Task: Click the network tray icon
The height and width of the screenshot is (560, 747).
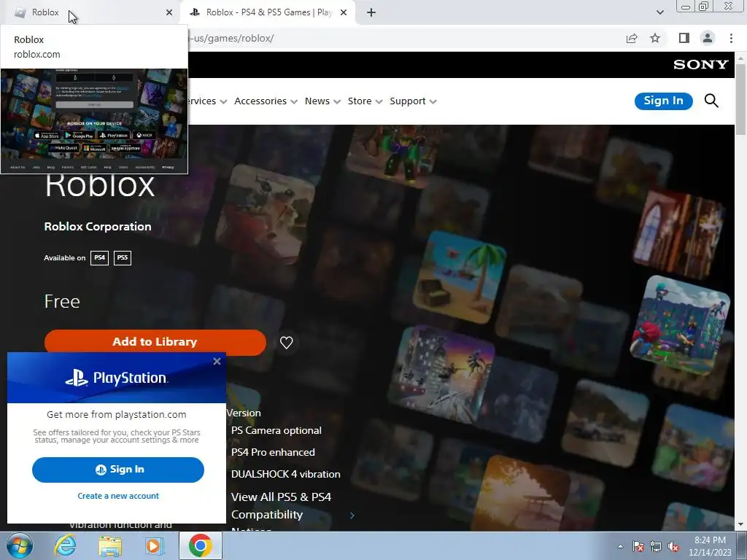Action: point(656,546)
